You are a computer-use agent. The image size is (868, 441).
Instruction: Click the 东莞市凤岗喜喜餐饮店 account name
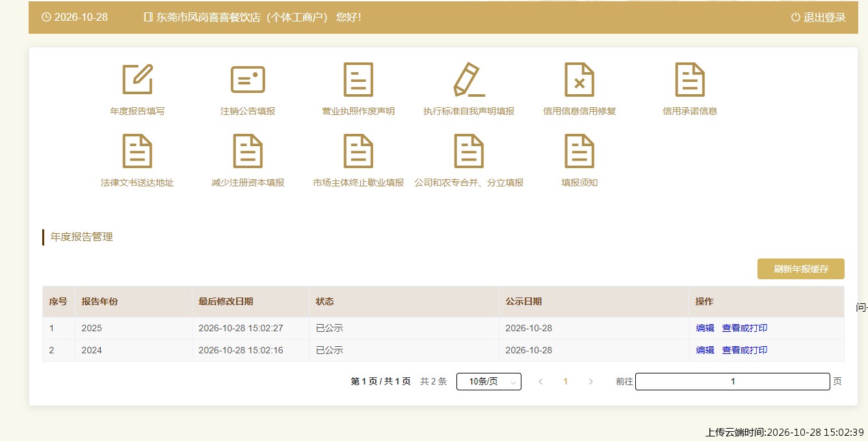[x=208, y=18]
